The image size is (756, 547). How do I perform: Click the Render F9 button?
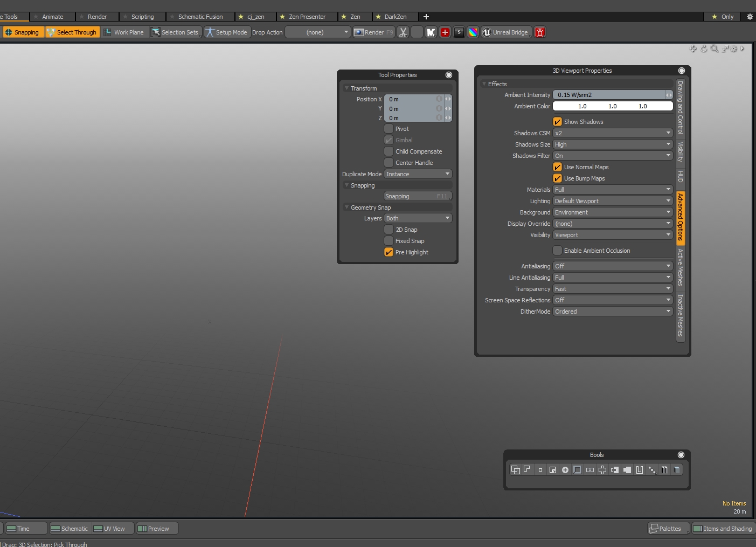tap(374, 32)
